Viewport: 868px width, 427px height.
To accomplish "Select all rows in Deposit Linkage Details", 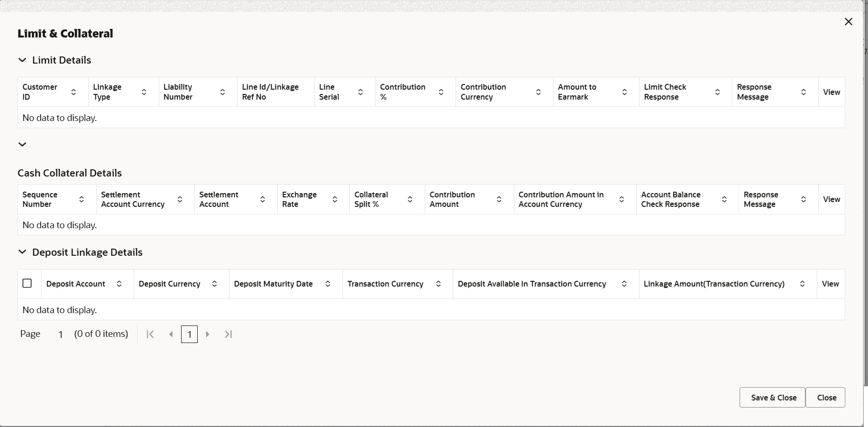I will pos(27,283).
